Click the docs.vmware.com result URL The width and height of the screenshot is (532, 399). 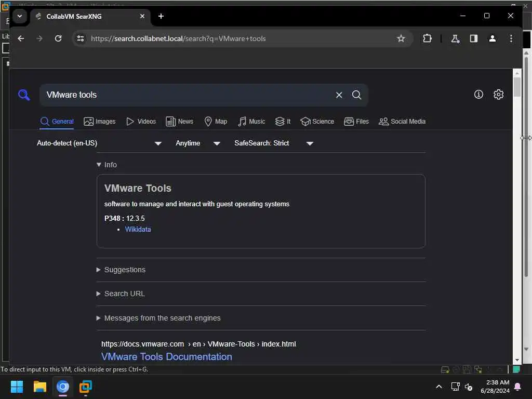198,344
